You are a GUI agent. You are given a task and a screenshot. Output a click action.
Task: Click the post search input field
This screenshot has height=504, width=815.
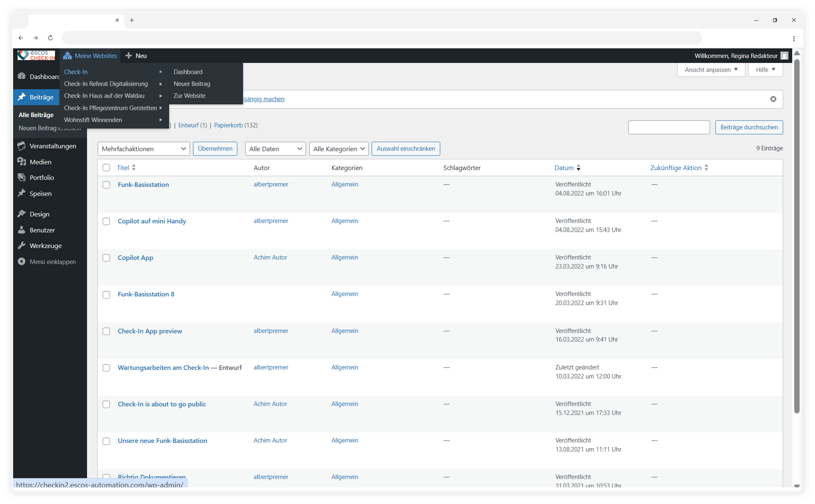click(669, 127)
